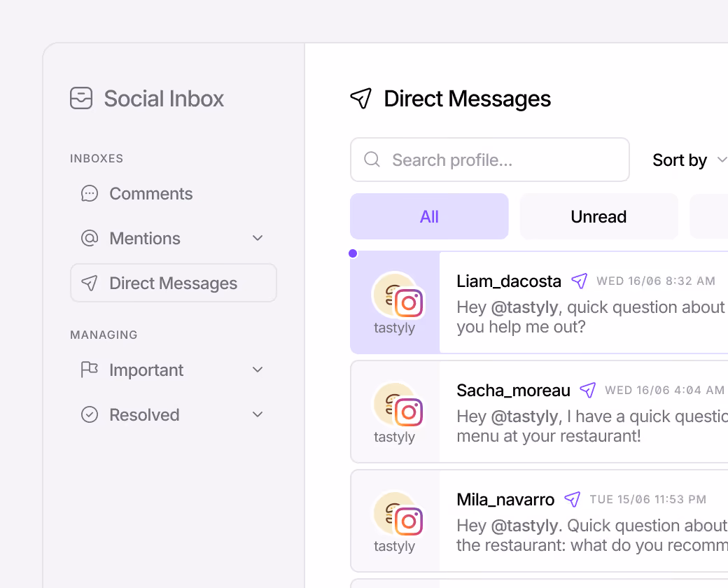The height and width of the screenshot is (588, 728).
Task: Open the Resolved section
Action: 174,414
